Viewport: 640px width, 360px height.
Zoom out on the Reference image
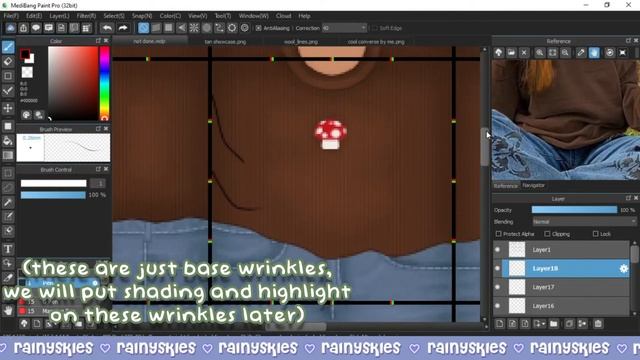click(x=565, y=53)
